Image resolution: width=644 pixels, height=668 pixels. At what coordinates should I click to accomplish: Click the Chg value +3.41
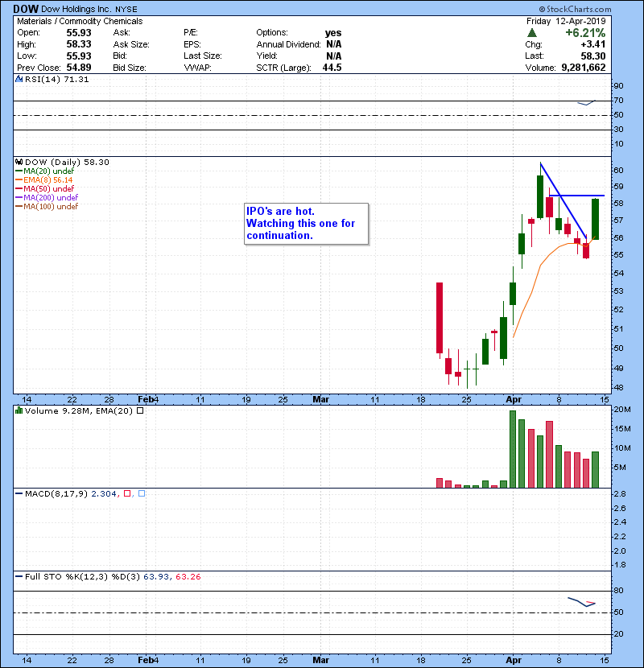click(592, 44)
